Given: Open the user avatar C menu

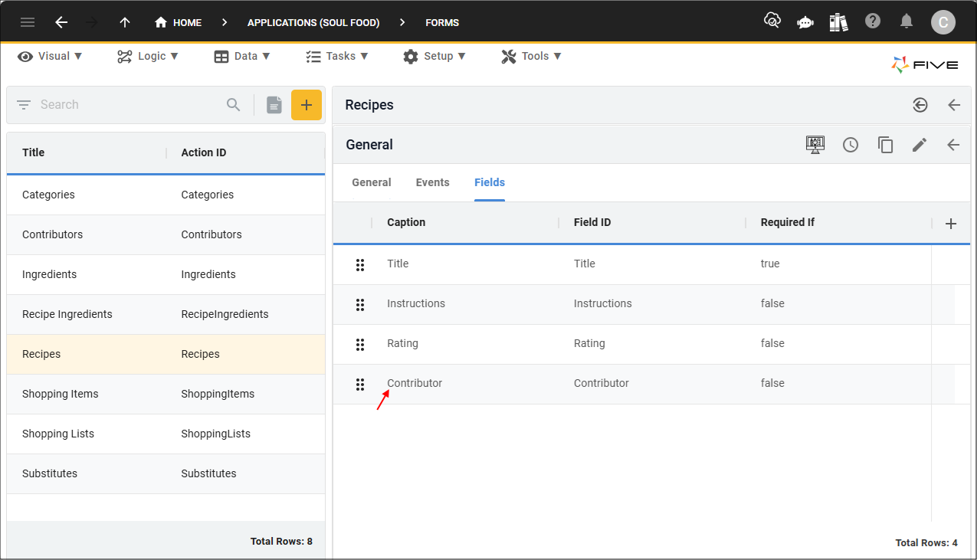Looking at the screenshot, I should tap(943, 22).
